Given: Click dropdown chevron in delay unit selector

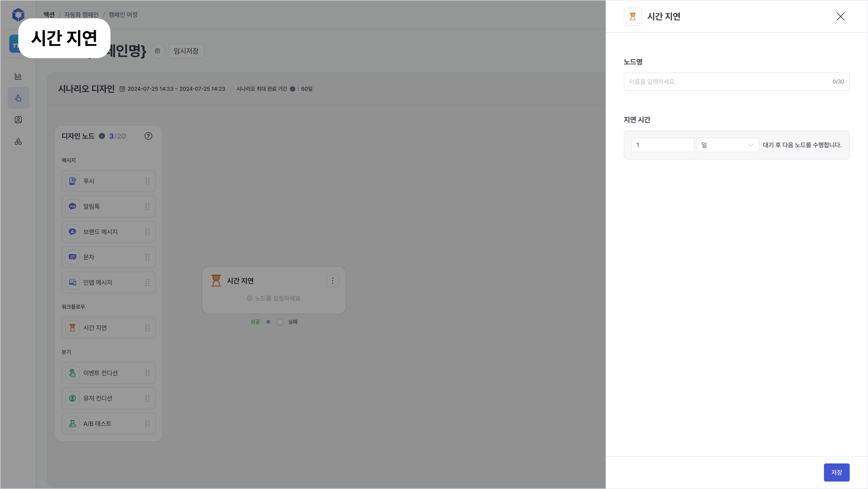Looking at the screenshot, I should pos(750,145).
